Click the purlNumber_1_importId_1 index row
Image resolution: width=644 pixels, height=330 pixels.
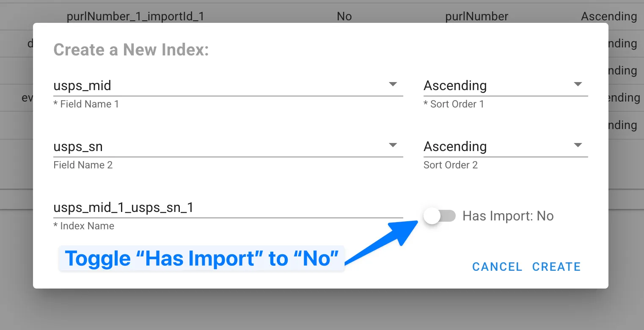(135, 16)
